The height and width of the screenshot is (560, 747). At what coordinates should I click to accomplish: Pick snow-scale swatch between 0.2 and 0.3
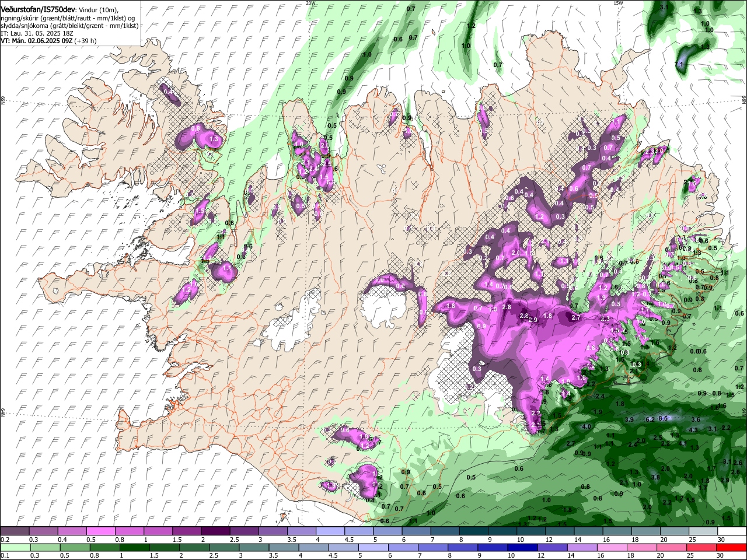[x=15, y=531]
